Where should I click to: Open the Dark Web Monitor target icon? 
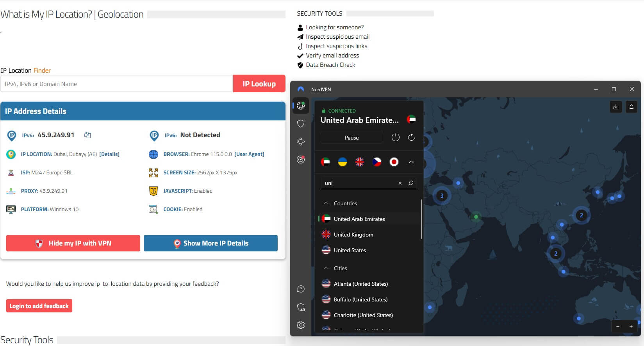(301, 160)
